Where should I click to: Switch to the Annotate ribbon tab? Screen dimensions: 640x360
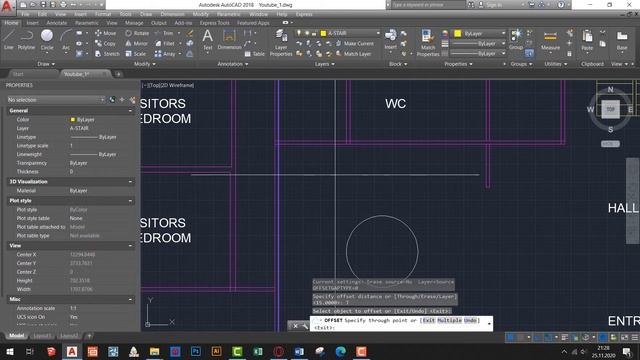[57, 23]
